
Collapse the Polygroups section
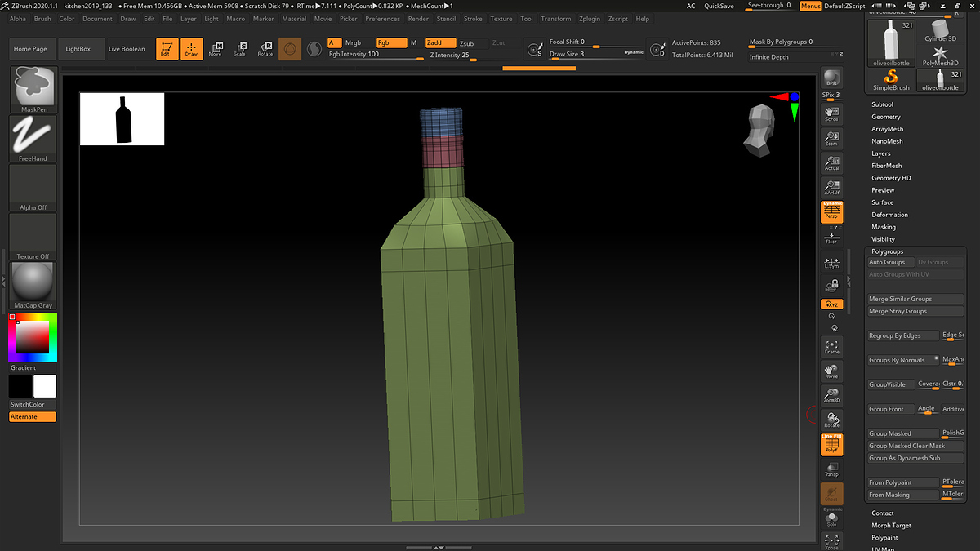click(x=887, y=251)
